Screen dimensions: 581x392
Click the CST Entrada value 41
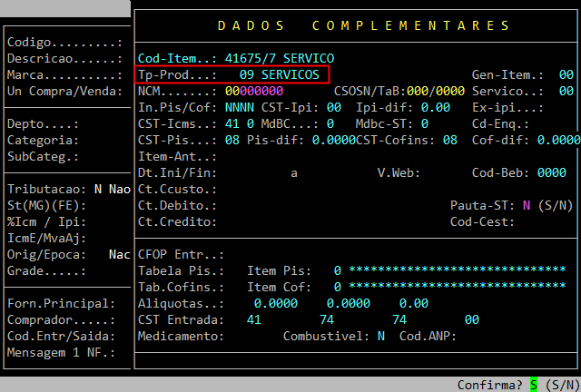click(x=254, y=319)
